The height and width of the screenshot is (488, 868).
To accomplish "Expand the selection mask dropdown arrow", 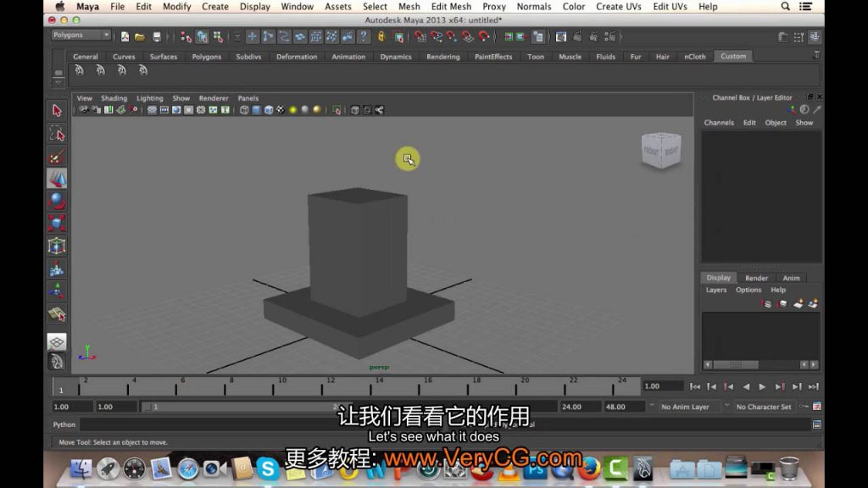I will click(237, 36).
